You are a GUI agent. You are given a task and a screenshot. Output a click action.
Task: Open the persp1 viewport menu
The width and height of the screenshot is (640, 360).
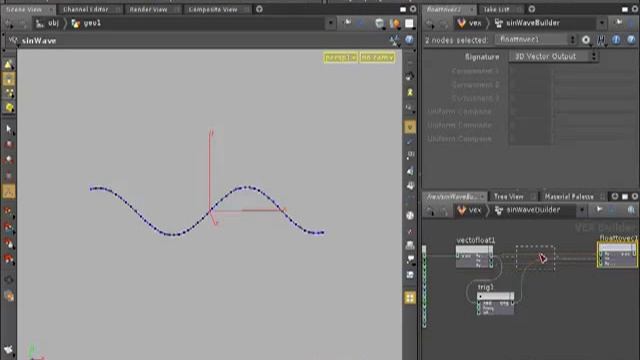(340, 58)
